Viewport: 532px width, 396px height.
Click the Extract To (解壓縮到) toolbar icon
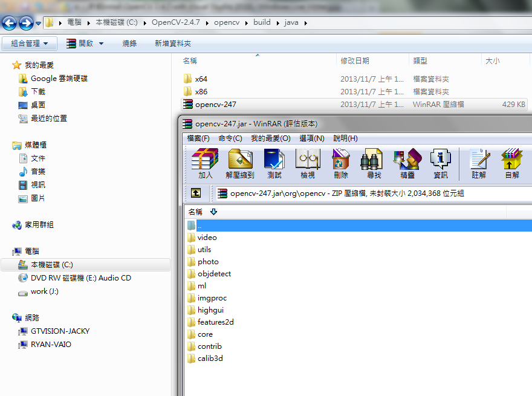coord(240,159)
